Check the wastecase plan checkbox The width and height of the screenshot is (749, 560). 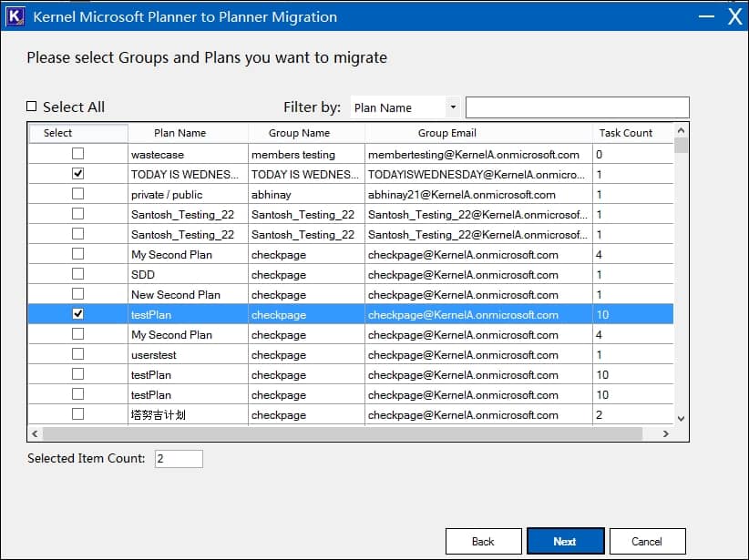[77, 154]
